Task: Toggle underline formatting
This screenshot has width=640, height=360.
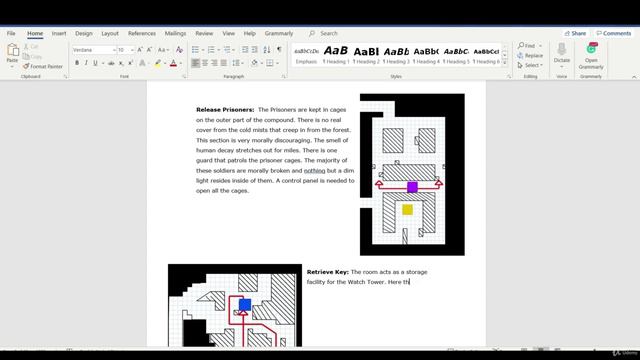Action: click(x=96, y=63)
